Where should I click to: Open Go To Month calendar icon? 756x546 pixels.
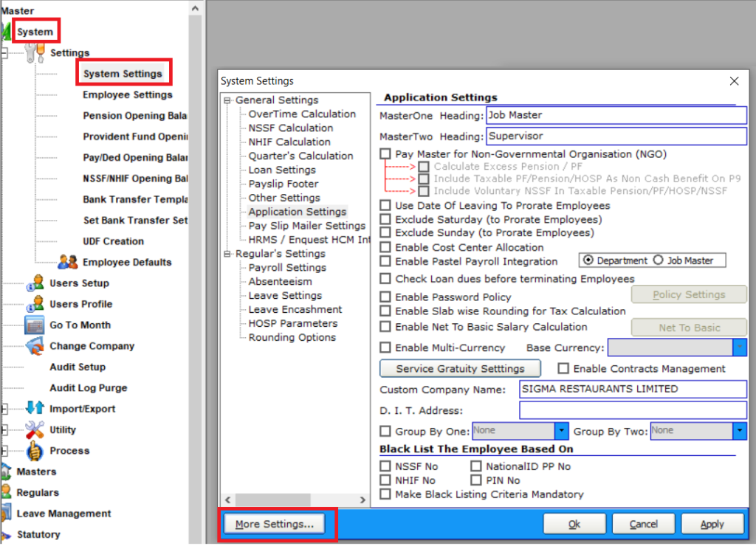point(35,325)
